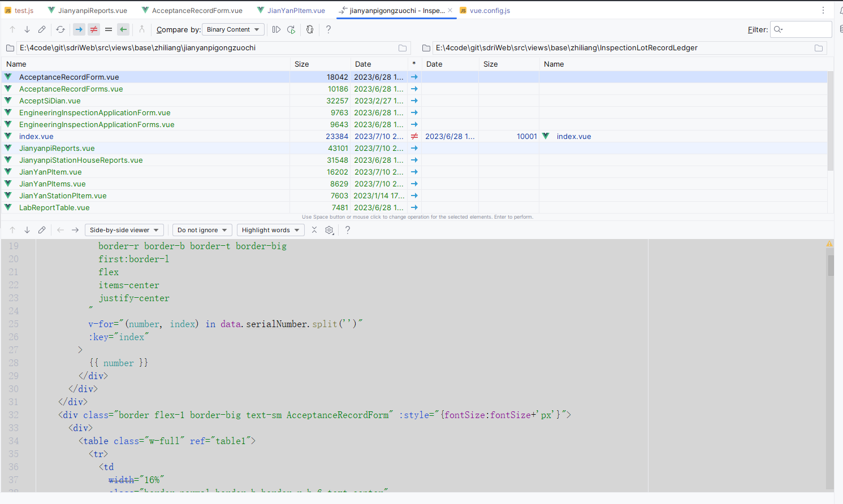
Task: Go to next difference in diff viewer toolbar
Action: coord(27,230)
